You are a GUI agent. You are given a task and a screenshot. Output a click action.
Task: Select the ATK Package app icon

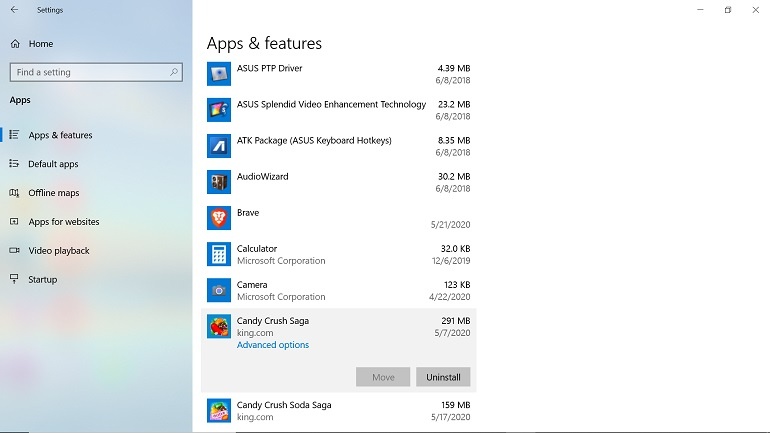(x=219, y=146)
